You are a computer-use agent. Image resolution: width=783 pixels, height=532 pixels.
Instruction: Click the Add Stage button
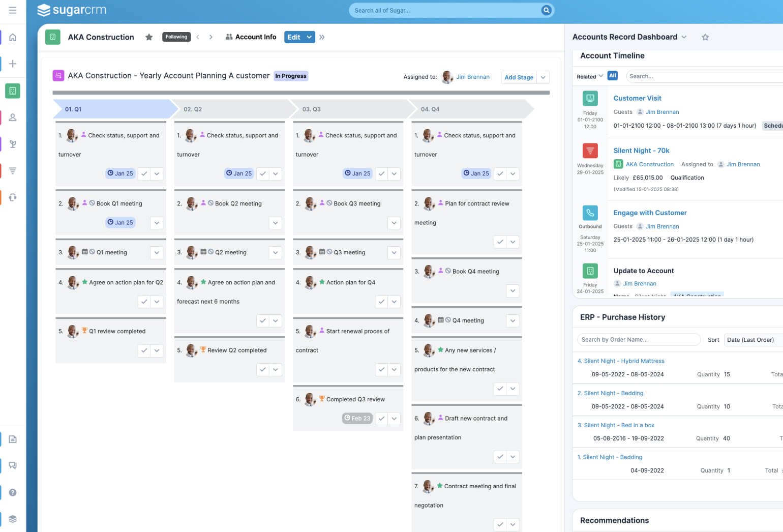coord(519,77)
